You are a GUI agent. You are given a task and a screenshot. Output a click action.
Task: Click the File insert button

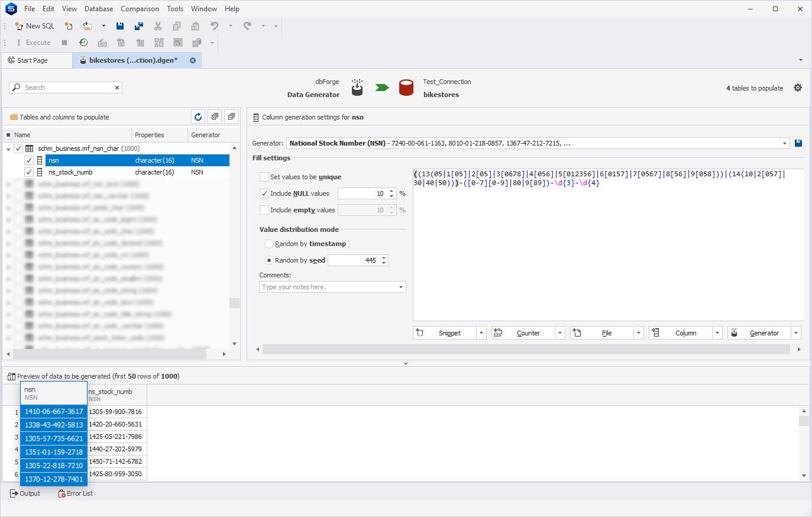602,333
